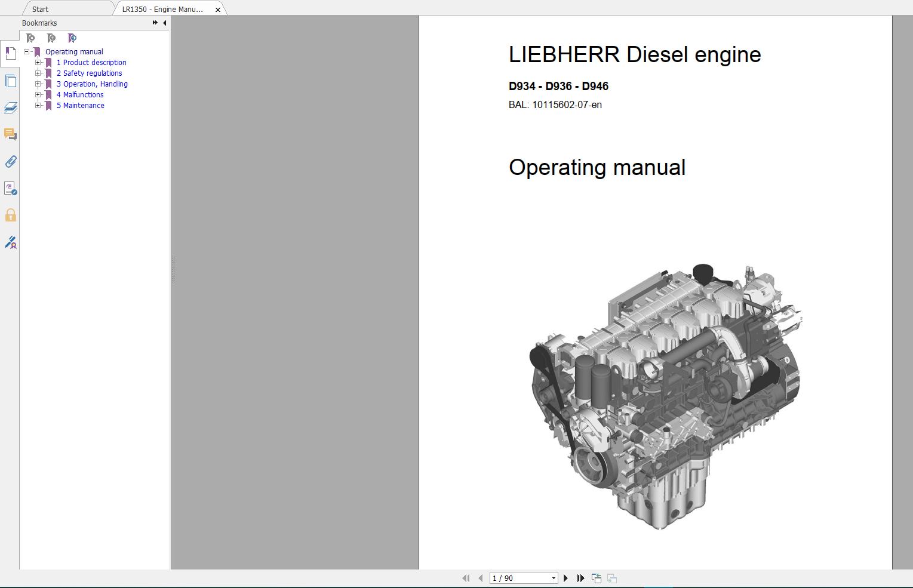Go to the next page
Screen dimensions: 913x588
tap(565, 578)
